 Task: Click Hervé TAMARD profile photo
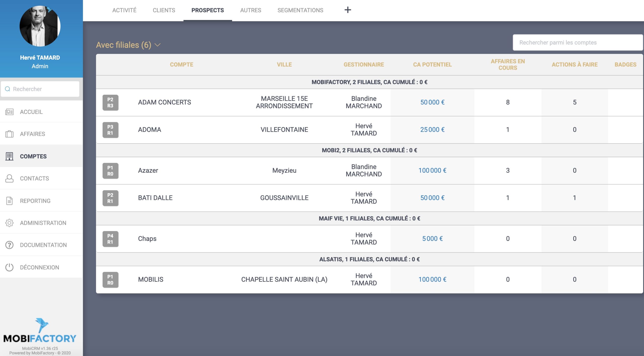pos(40,26)
